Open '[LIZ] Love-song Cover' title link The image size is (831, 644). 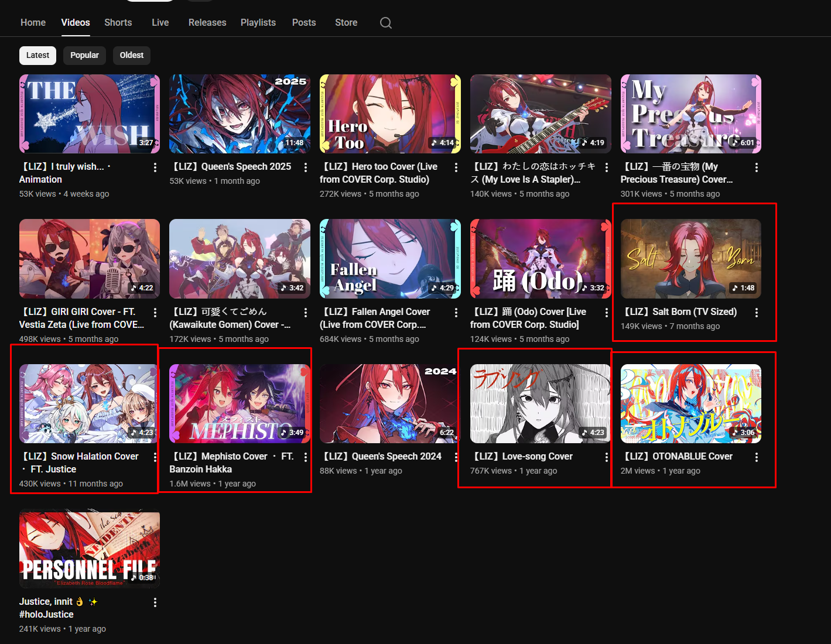point(522,457)
